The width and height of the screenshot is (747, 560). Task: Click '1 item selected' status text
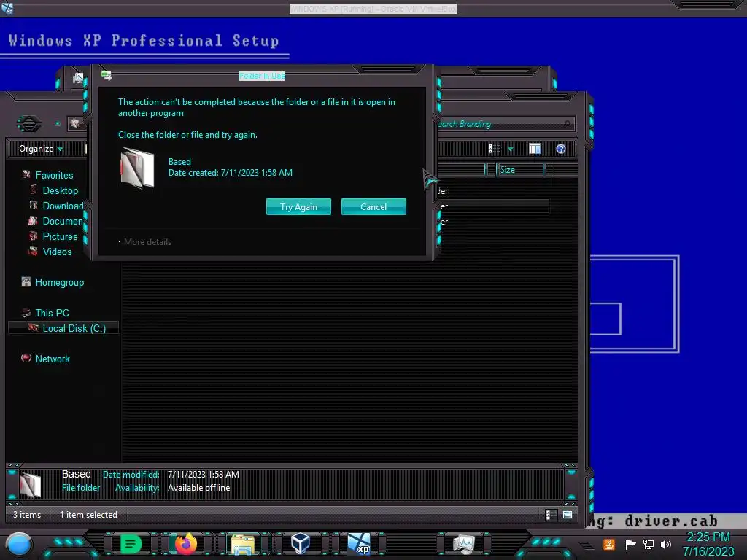pyautogui.click(x=88, y=515)
